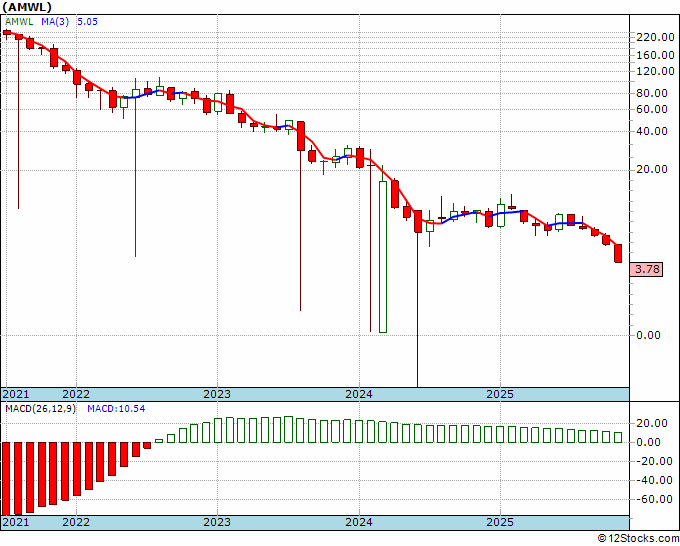680x546 pixels.
Task: Click the 160.00 price axis label
Action: (x=655, y=55)
